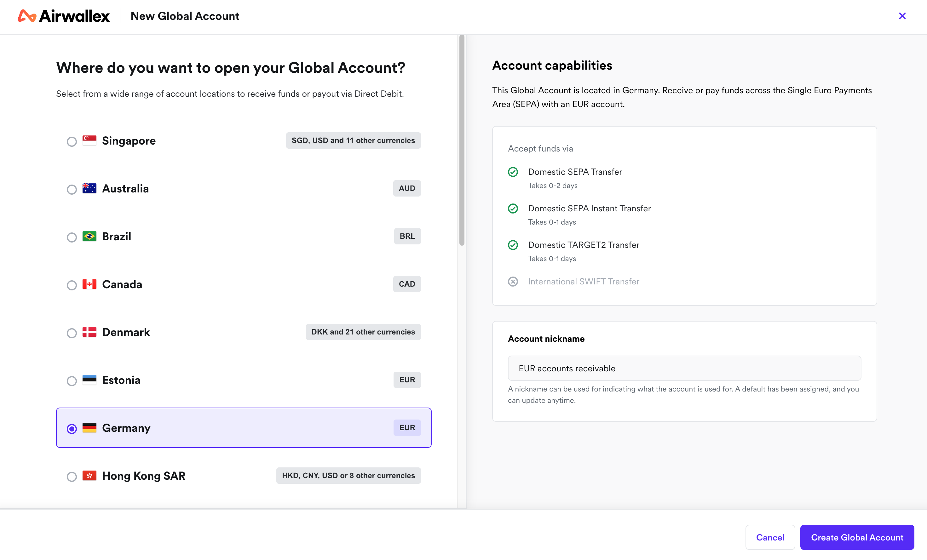The width and height of the screenshot is (927, 560).
Task: Click the HKD, CNY, USD currencies badge
Action: click(x=348, y=475)
